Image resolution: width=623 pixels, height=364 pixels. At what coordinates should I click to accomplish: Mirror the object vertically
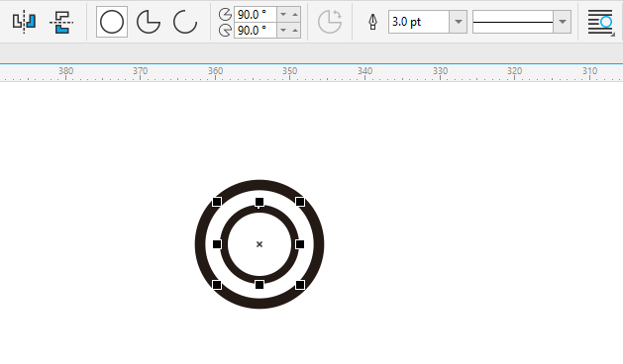pyautogui.click(x=61, y=22)
